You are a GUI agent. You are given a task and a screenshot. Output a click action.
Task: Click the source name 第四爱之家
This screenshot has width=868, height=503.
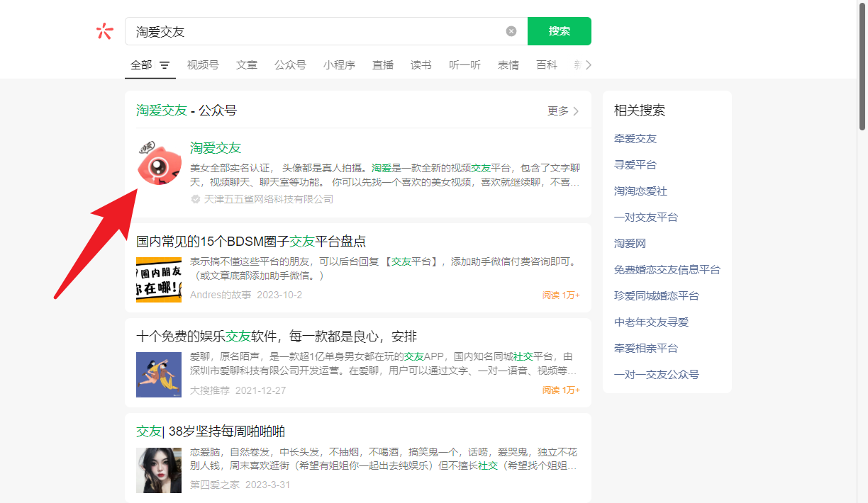pyautogui.click(x=215, y=485)
